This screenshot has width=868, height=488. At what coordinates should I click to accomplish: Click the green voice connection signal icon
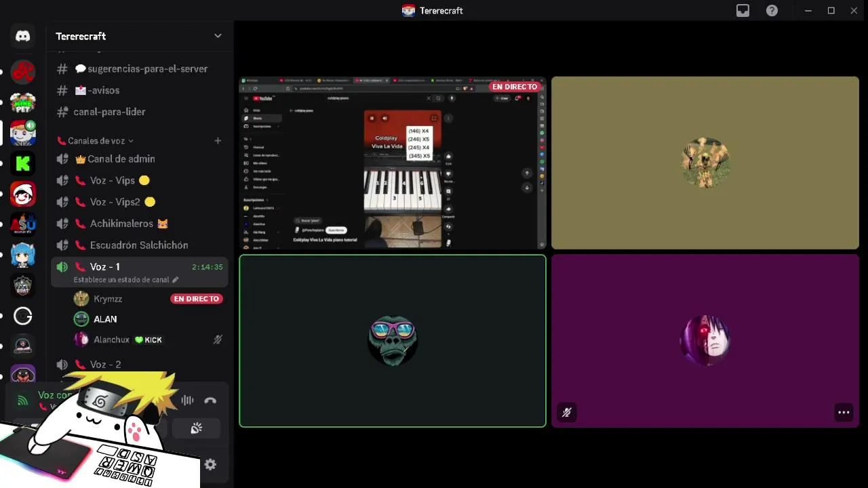coord(22,401)
